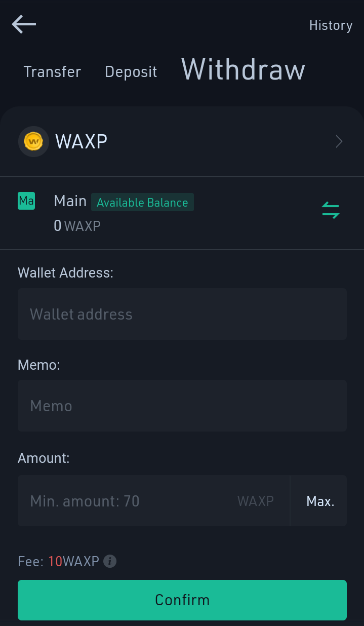Viewport: 364px width, 626px height.
Task: Click the 0 WAXP balance text
Action: (77, 226)
